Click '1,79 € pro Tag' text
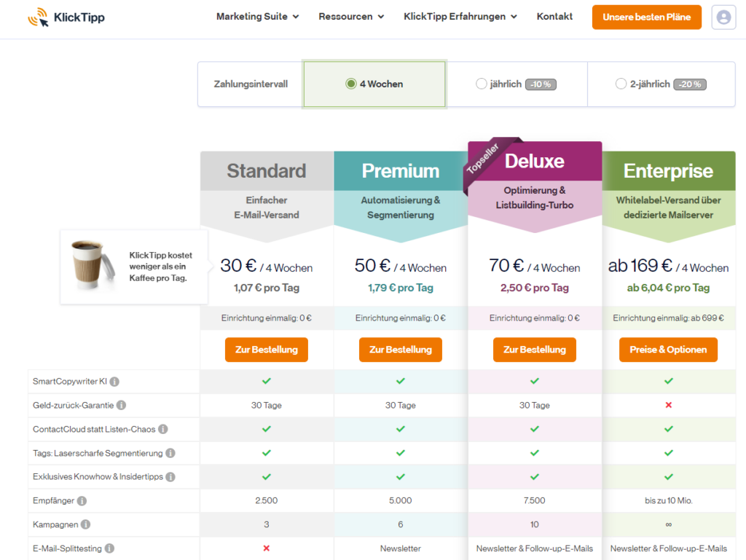Image resolution: width=746 pixels, height=560 pixels. [x=401, y=288]
